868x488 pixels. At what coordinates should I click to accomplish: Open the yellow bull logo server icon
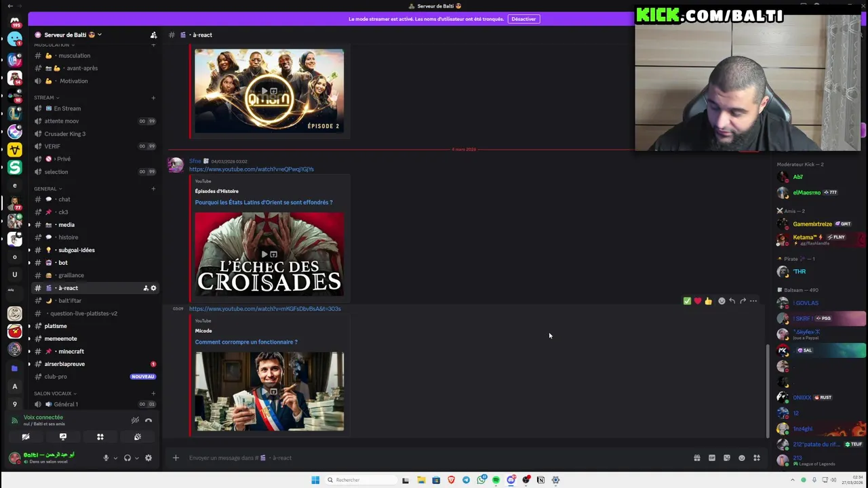[15, 149]
